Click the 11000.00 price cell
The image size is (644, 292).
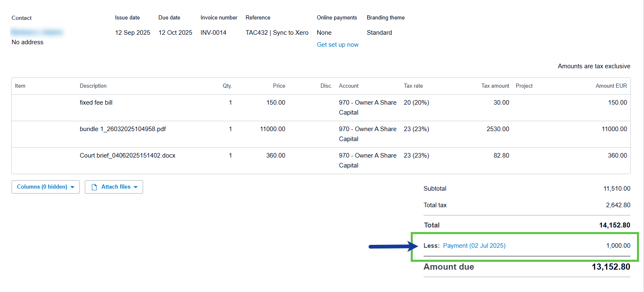click(272, 129)
